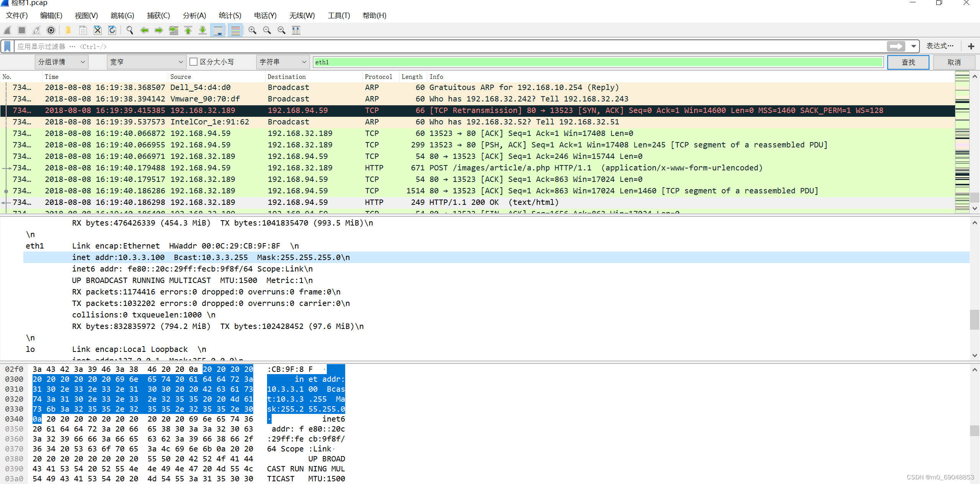Stop the running capture
This screenshot has width=980, height=484.
click(22, 30)
